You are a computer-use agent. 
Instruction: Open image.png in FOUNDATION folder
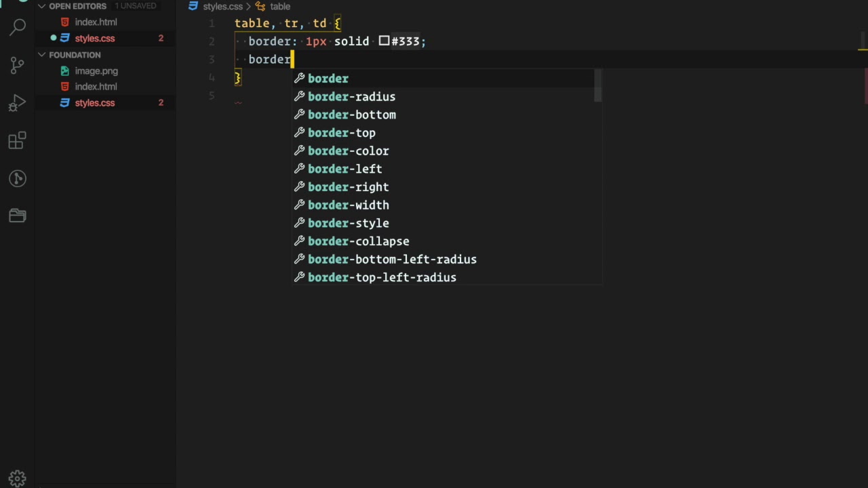[96, 70]
